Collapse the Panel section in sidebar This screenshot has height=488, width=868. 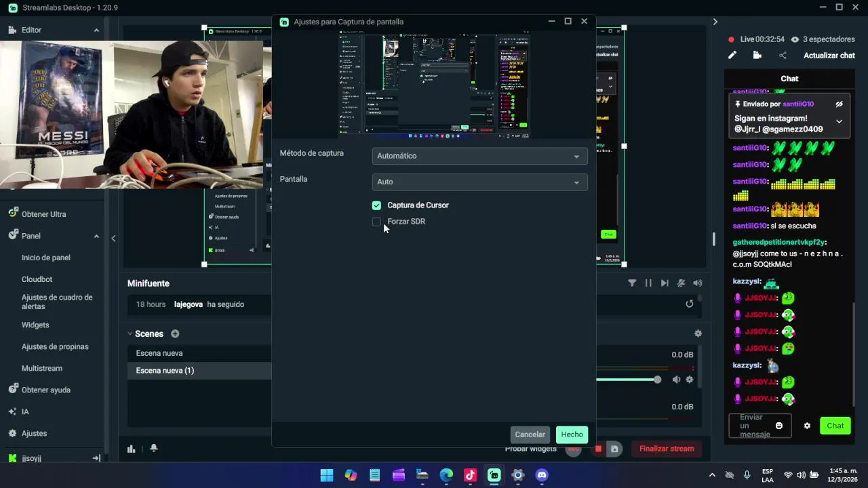coord(96,236)
